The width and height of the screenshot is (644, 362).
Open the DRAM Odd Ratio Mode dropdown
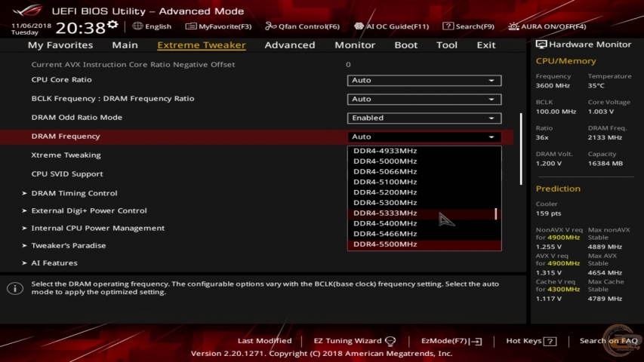tap(424, 118)
